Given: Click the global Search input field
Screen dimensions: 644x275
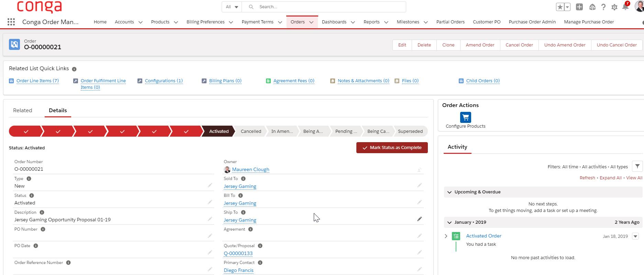Looking at the screenshot, I should [x=324, y=7].
